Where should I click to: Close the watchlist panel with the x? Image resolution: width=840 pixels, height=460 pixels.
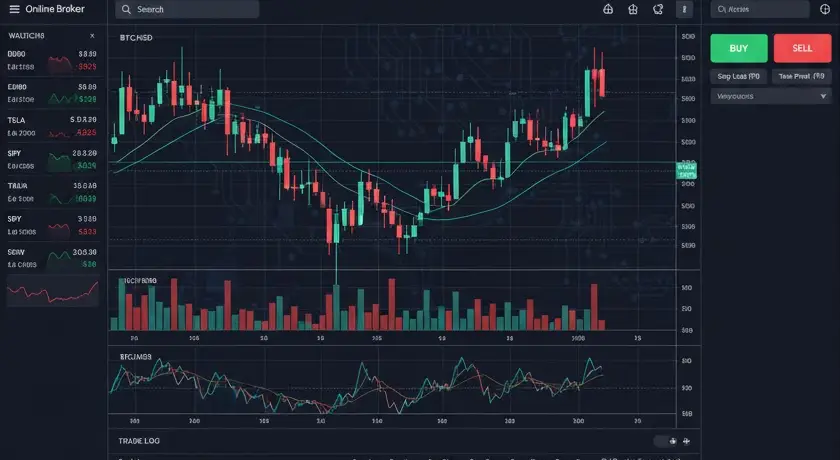pos(92,36)
